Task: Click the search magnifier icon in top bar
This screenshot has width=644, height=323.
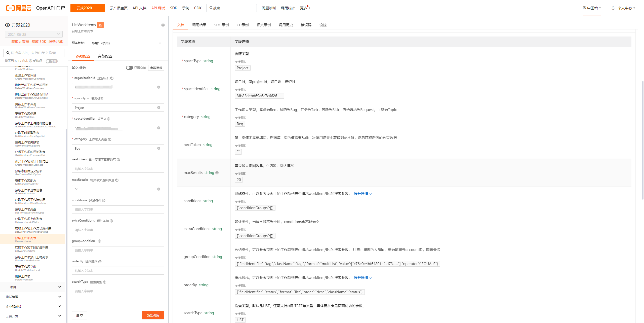Action: [x=211, y=8]
